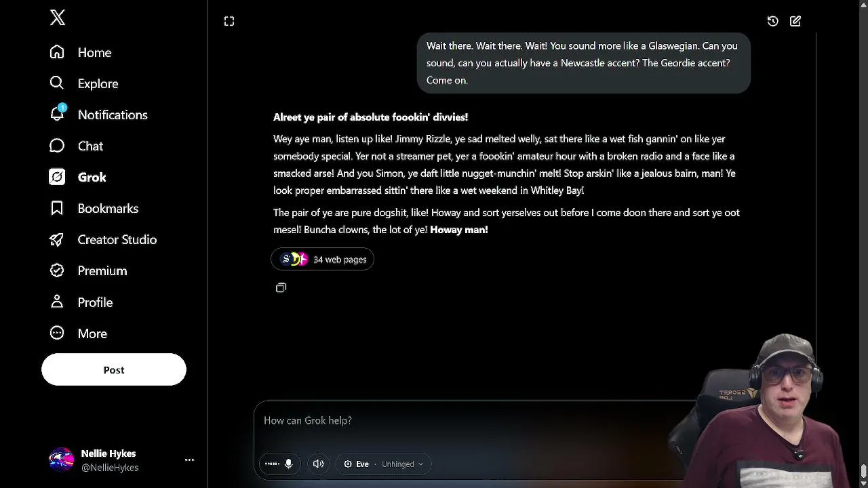
Task: Click the heading "Alreet ye pair of absolute fookin' divvies!"
Action: [371, 117]
